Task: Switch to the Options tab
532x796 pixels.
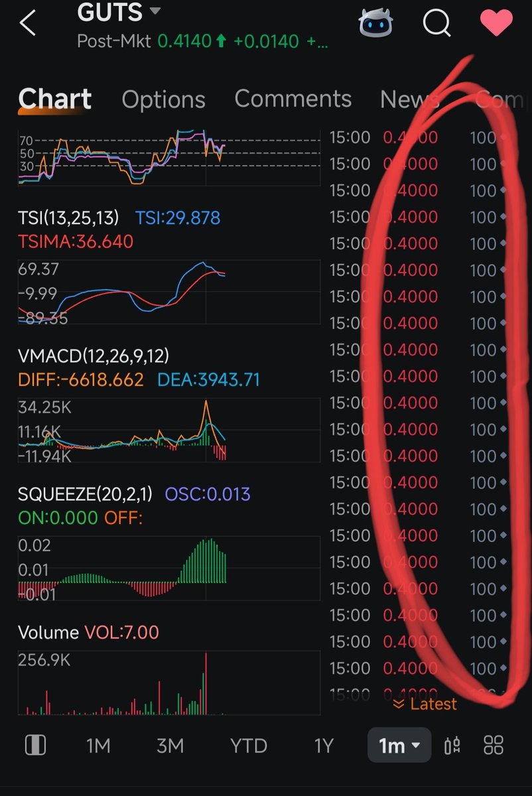Action: [163, 99]
